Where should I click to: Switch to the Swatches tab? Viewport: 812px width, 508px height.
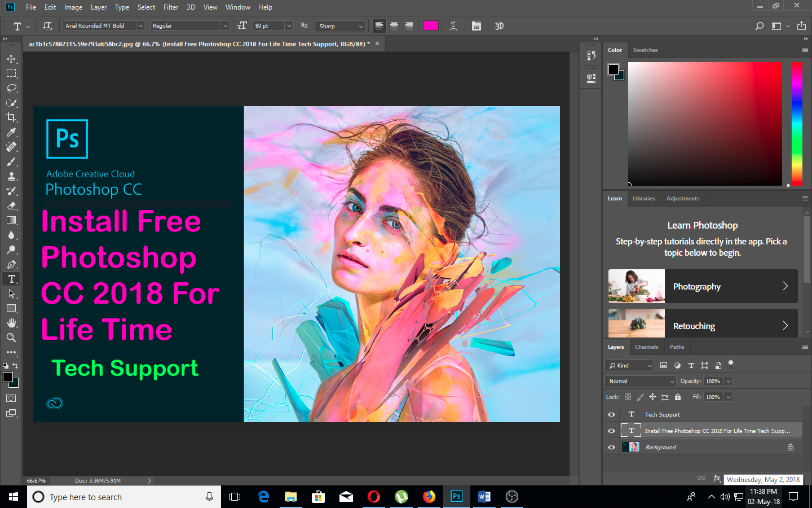coord(645,50)
